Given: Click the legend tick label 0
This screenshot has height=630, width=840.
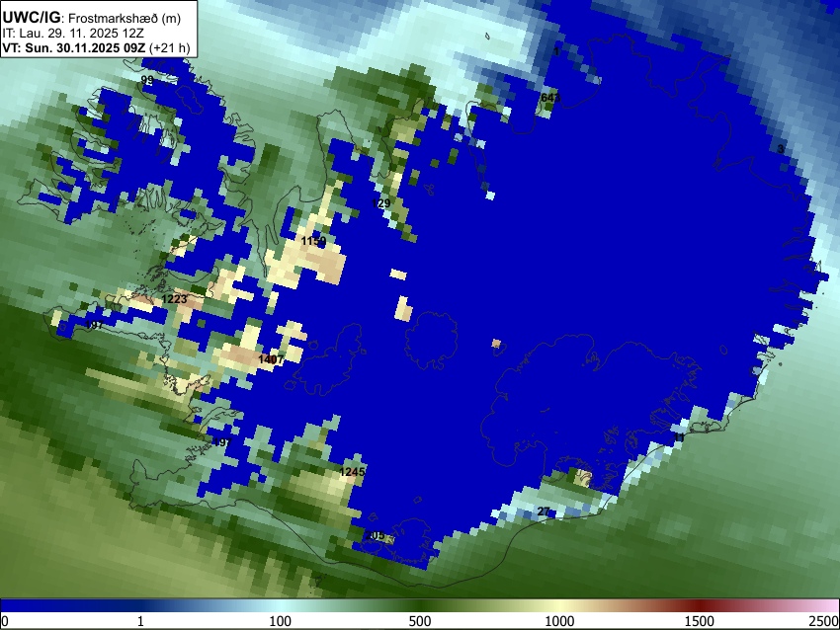Looking at the screenshot, I should [x=5, y=621].
